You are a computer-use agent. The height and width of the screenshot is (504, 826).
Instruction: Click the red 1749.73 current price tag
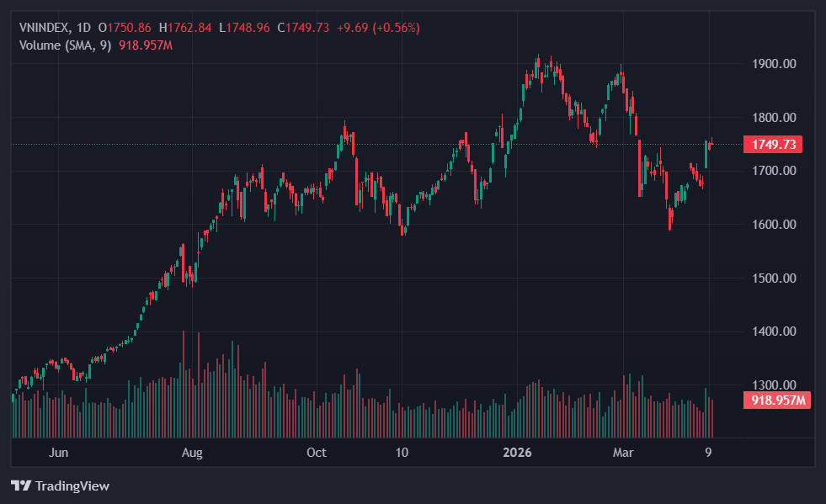[772, 145]
